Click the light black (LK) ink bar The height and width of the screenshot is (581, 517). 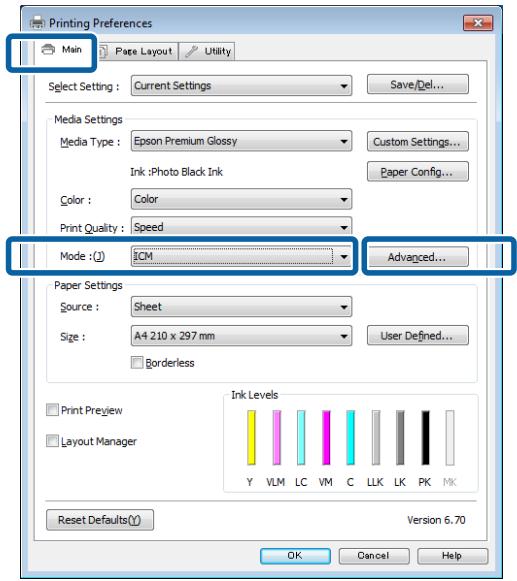point(400,437)
